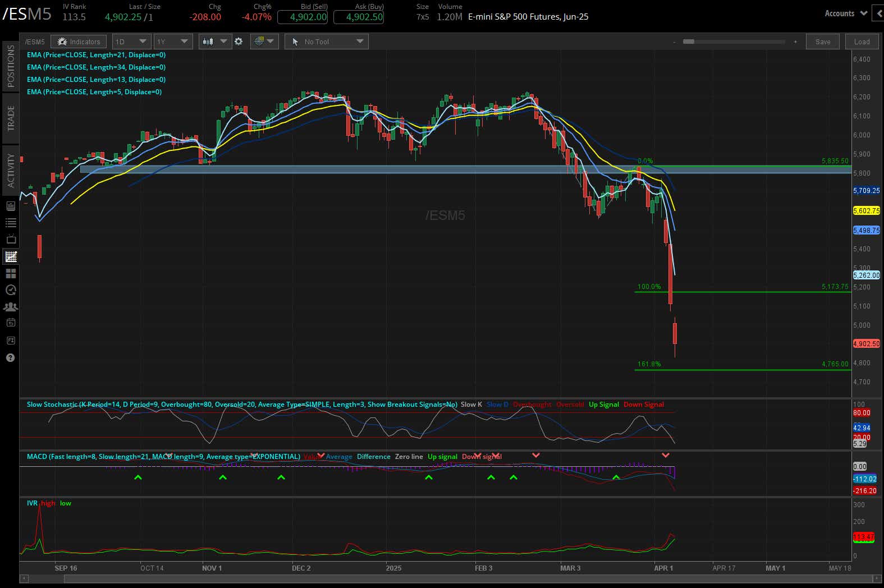The width and height of the screenshot is (884, 588).
Task: Open the FI sidebar icon
Action: click(x=11, y=341)
